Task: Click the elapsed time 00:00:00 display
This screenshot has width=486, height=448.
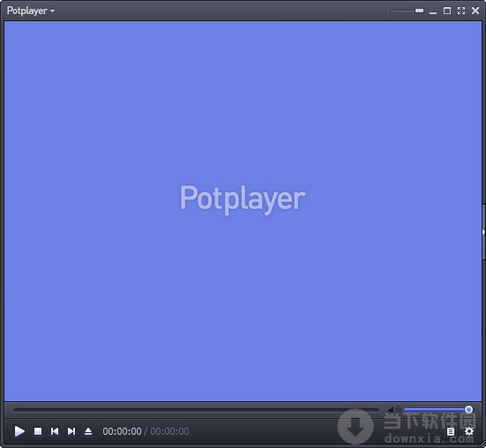Action: pos(122,431)
